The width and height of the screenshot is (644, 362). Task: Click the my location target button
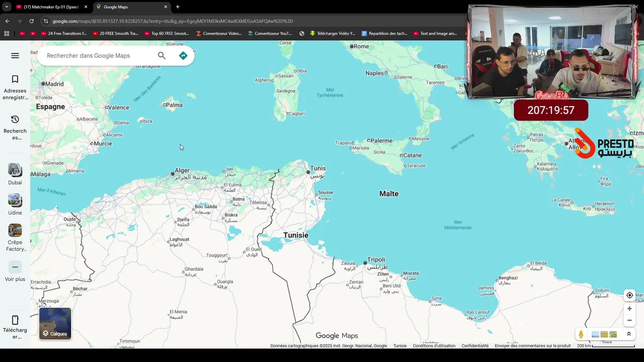click(x=629, y=295)
